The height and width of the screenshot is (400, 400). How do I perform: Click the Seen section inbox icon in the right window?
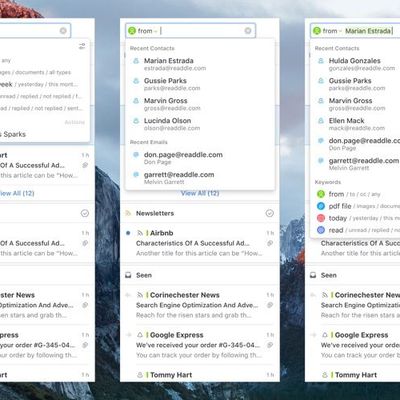tap(313, 275)
